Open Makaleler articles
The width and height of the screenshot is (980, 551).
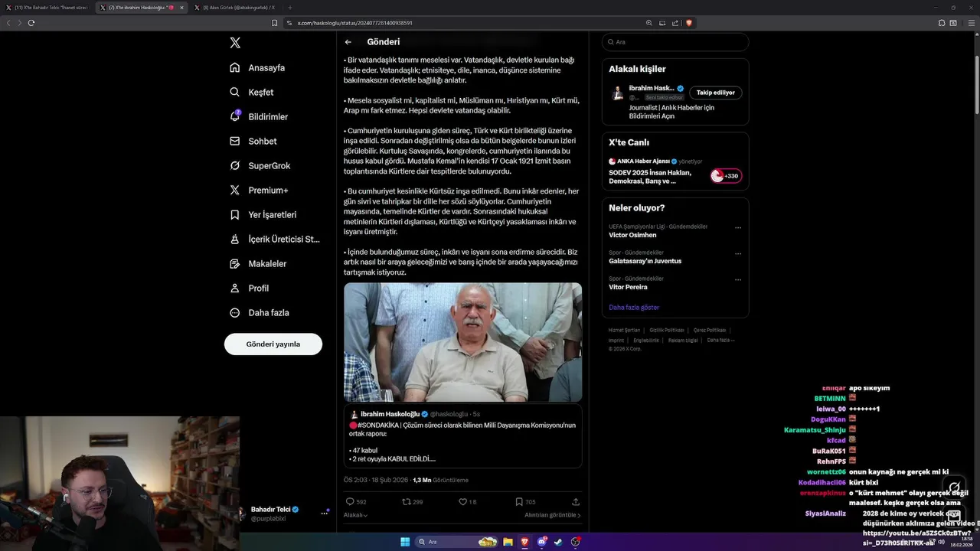258,263
